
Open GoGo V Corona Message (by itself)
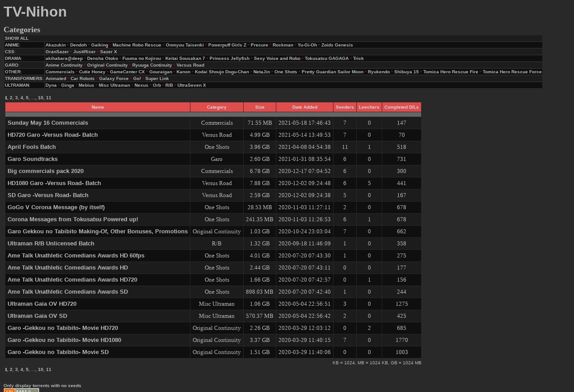[x=56, y=207]
